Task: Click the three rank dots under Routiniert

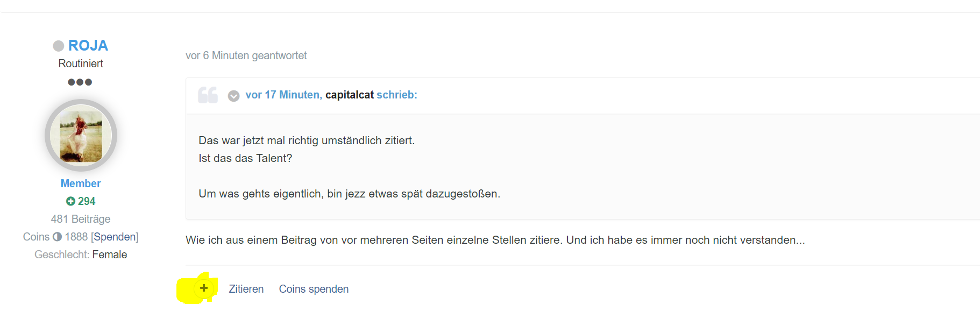Action: pyautogui.click(x=80, y=82)
